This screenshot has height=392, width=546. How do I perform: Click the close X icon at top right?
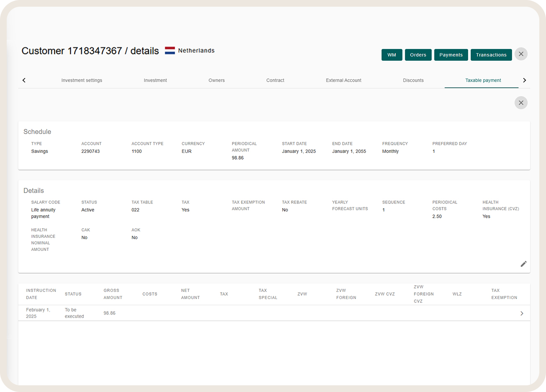tap(521, 54)
